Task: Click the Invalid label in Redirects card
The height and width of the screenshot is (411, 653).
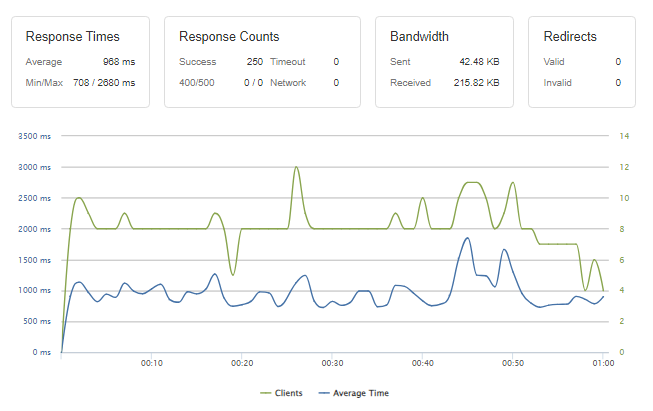Action: click(557, 82)
